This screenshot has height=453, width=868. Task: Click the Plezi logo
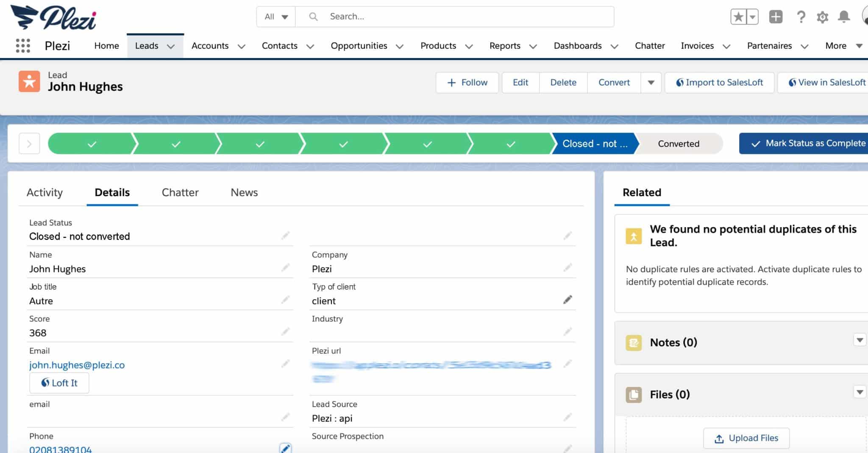53,17
